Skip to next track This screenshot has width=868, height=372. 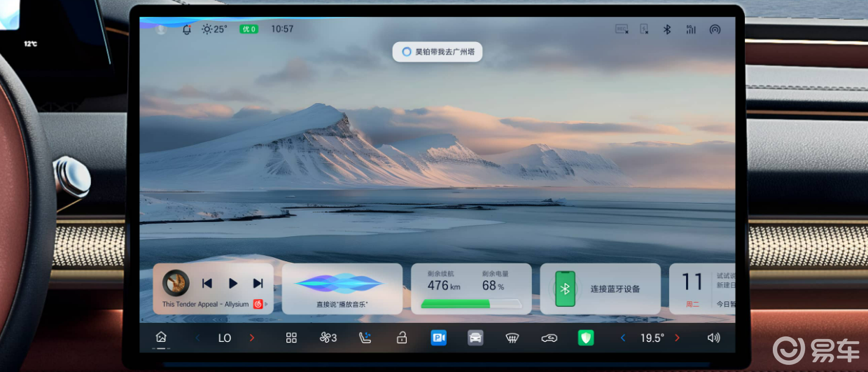(x=258, y=283)
